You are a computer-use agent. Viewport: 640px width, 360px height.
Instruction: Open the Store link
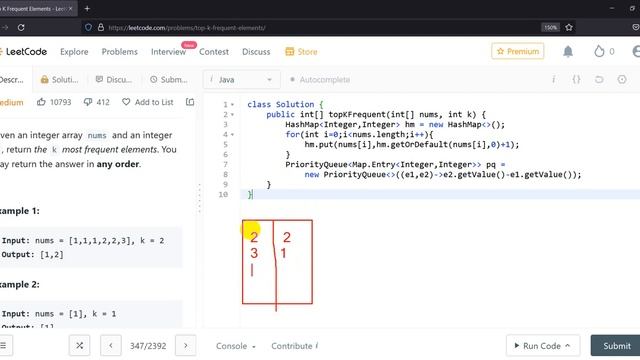[301, 52]
